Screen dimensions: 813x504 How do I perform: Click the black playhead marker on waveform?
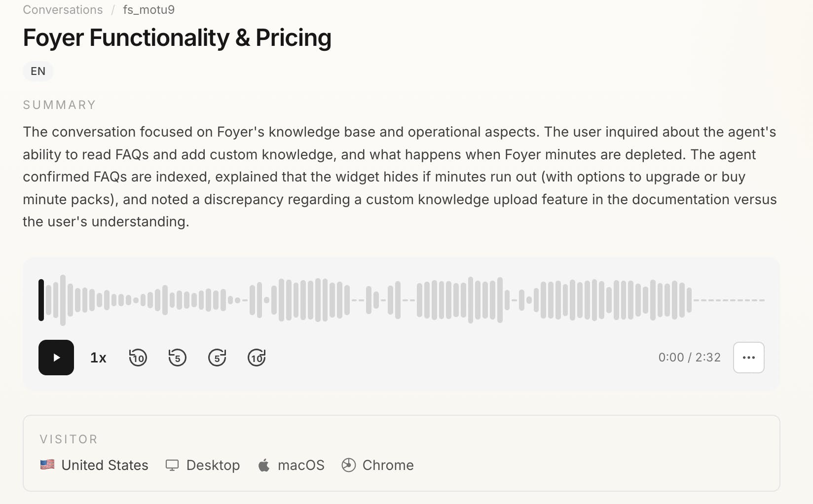tap(41, 300)
